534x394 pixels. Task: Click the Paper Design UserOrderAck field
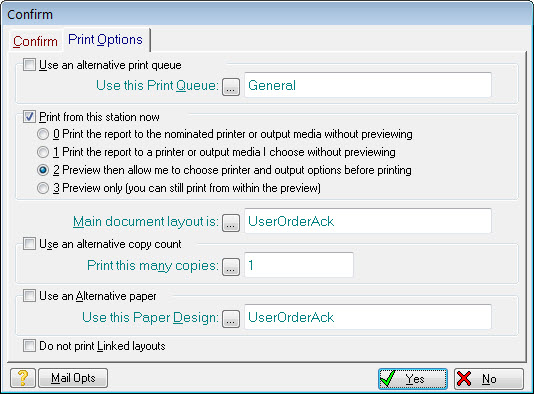pos(368,317)
